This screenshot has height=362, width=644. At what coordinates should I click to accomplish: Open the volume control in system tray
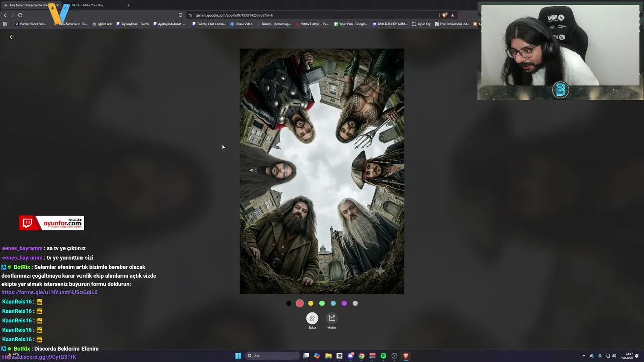pyautogui.click(x=614, y=356)
